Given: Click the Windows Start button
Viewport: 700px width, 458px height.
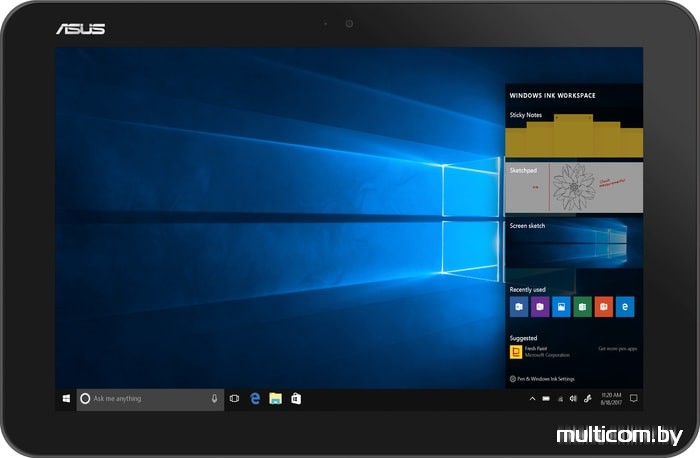Looking at the screenshot, I should 66,398.
